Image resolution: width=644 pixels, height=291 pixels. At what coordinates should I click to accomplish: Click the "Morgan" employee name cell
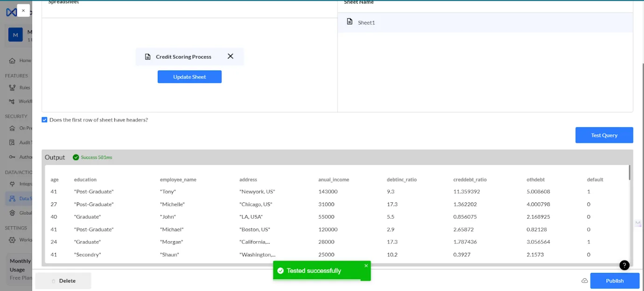(x=171, y=242)
